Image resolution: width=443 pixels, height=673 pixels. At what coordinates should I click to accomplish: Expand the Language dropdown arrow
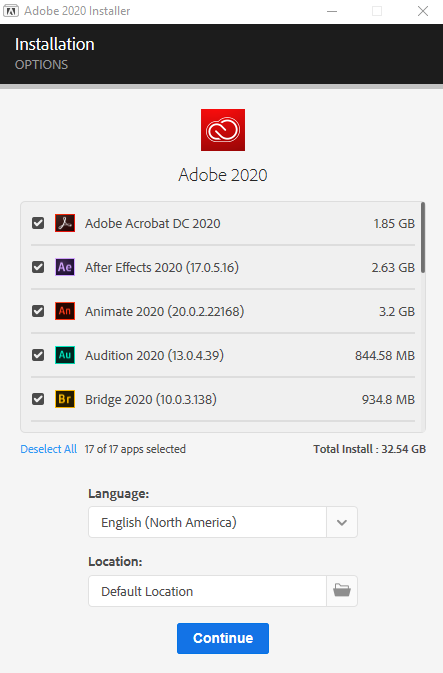[342, 522]
